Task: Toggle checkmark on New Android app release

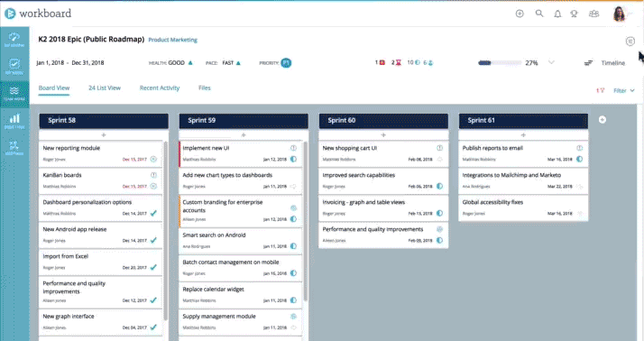Action: [153, 240]
